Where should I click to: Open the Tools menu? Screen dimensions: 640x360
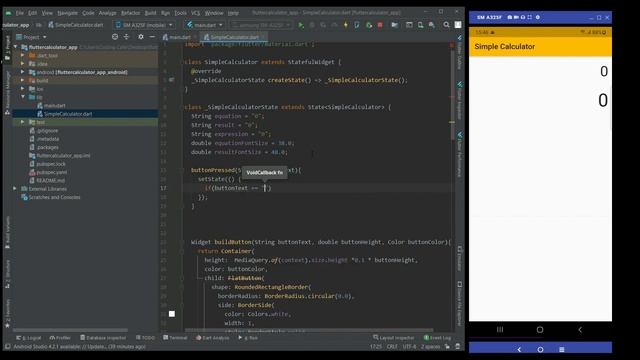pyautogui.click(x=180, y=13)
